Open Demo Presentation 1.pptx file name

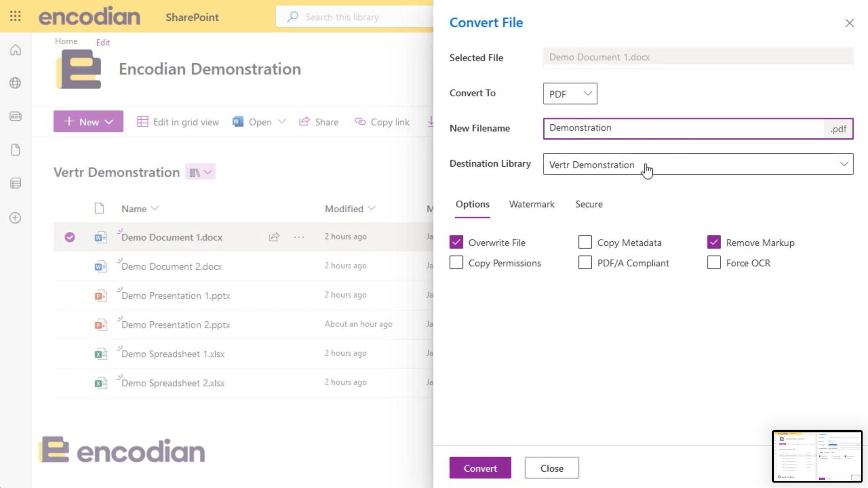(x=176, y=296)
